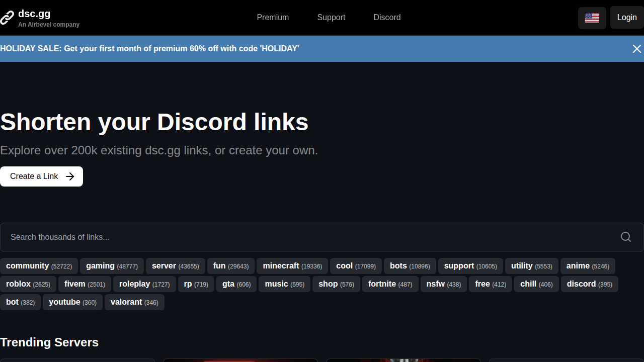Select the youtube tag

pyautogui.click(x=72, y=302)
